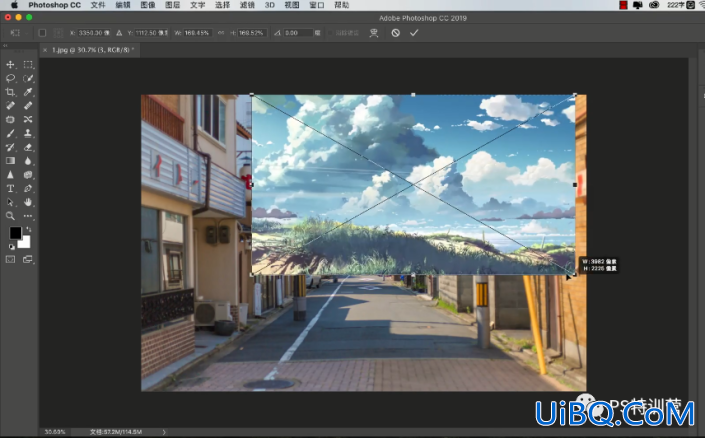Screen dimensions: 705x438
Task: Select the Pen tool
Action: pyautogui.click(x=28, y=188)
